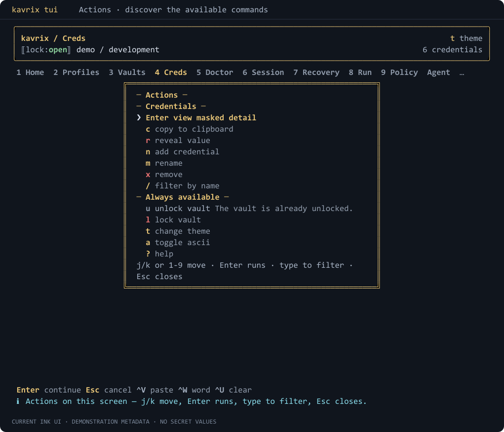Click '^V paste' footer hint
This screenshot has height=432, width=504.
155,390
